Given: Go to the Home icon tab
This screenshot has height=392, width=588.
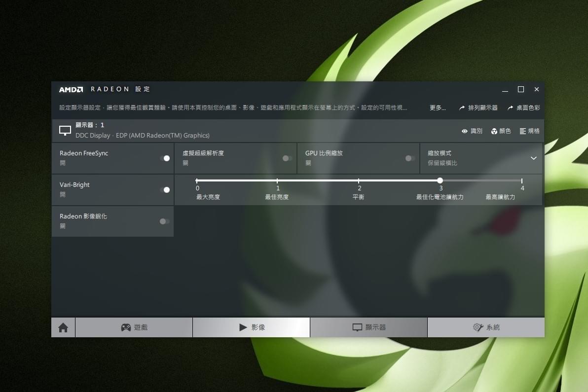Looking at the screenshot, I should point(63,327).
